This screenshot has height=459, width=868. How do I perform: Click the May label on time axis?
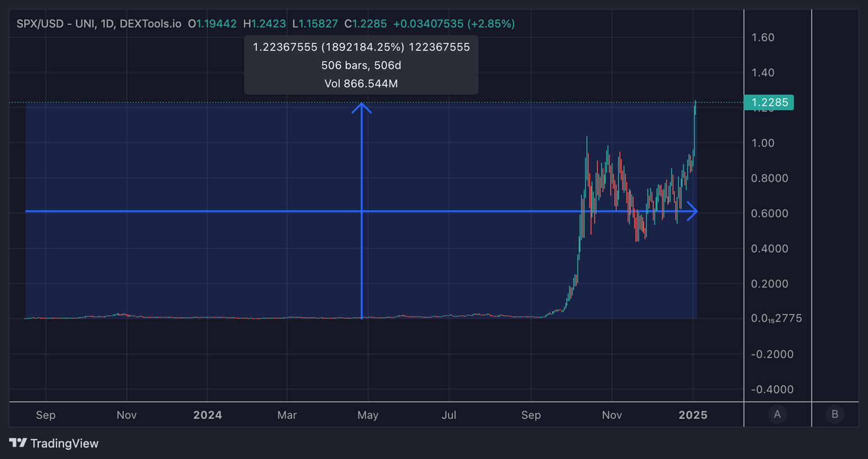368,415
